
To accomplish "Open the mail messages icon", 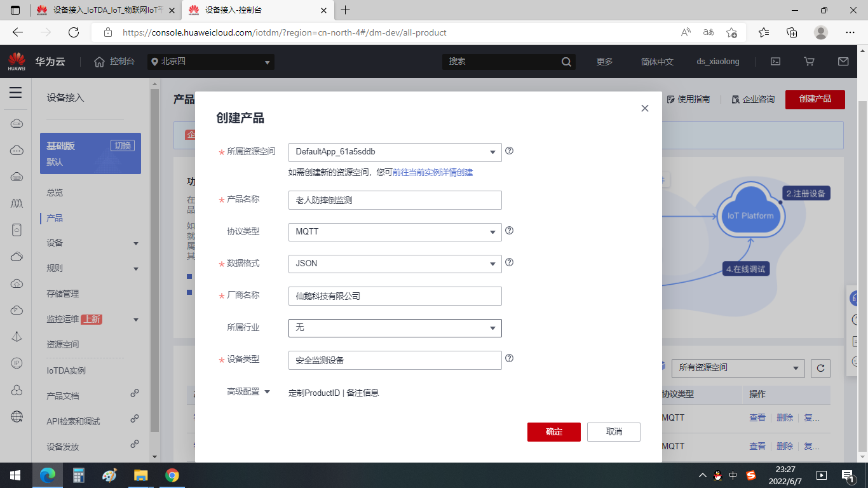I will [843, 62].
